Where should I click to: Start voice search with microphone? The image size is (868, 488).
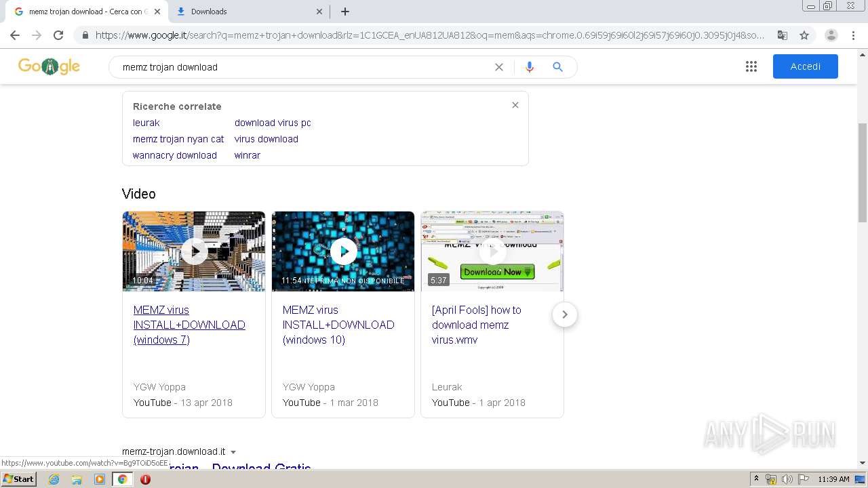pos(530,67)
